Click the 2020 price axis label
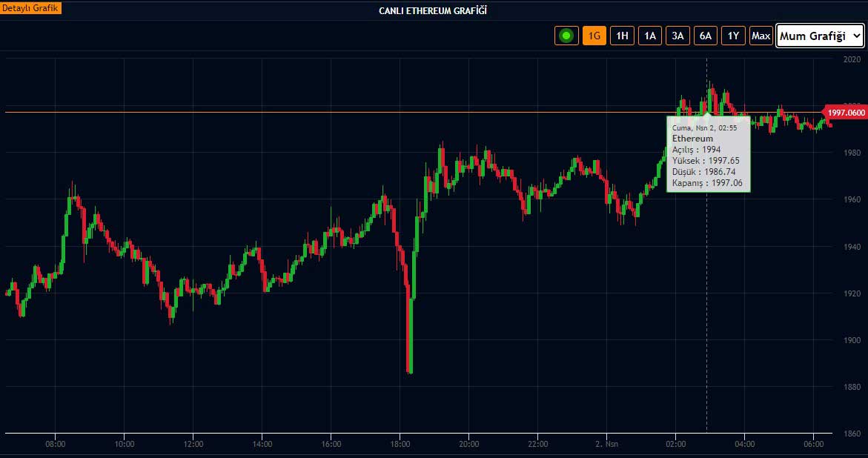This screenshot has width=868, height=458. pyautogui.click(x=852, y=59)
